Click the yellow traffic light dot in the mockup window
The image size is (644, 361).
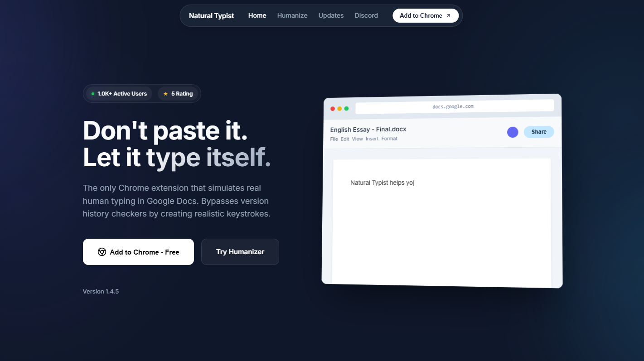coord(339,109)
